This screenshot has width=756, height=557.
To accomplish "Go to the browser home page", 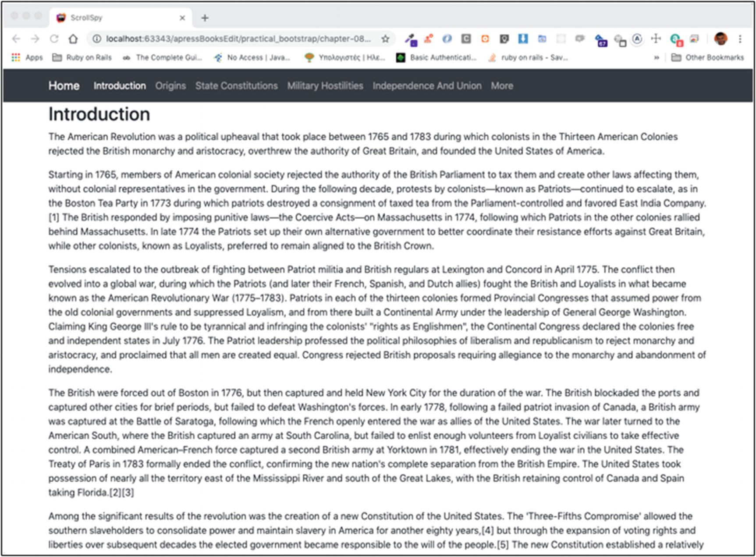I will 73,39.
